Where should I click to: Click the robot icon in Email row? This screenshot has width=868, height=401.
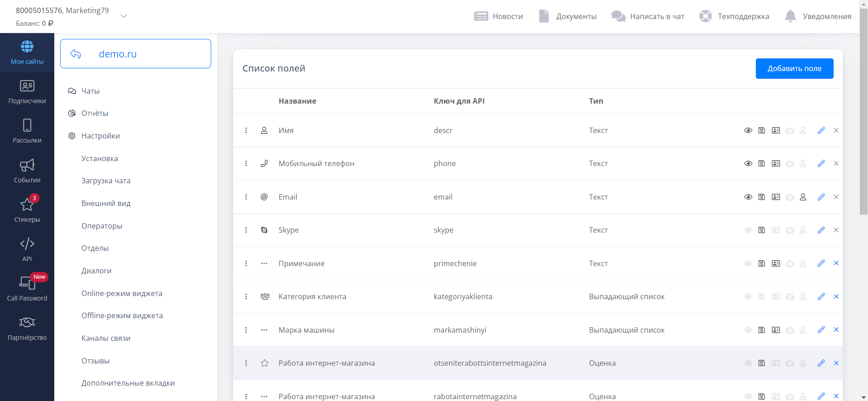[x=790, y=197]
